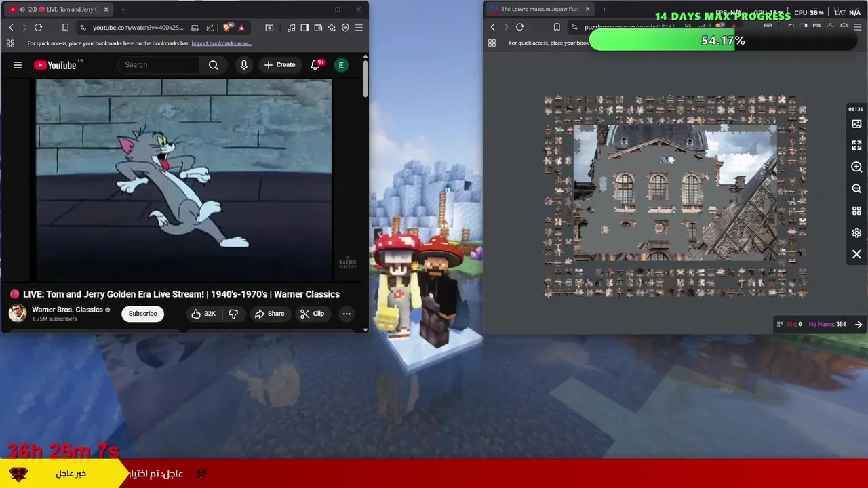Zoom in on the jigsaw puzzle

[x=856, y=167]
